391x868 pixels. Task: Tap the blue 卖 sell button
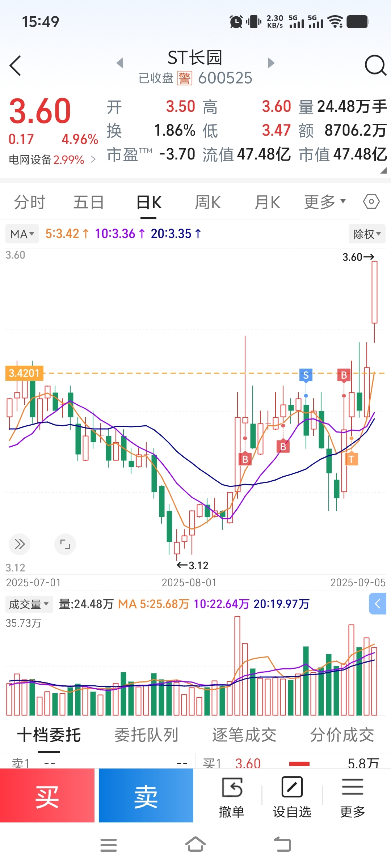click(146, 795)
